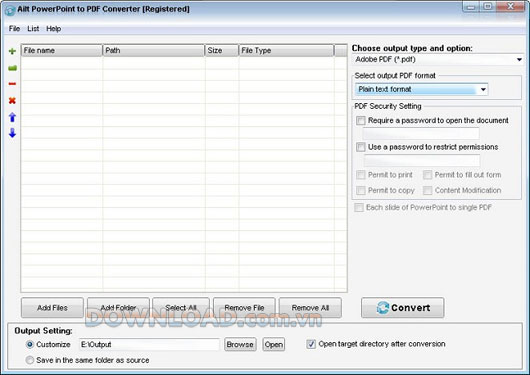Minimize the converter window
This screenshot has width=530, height=375.
pos(471,7)
